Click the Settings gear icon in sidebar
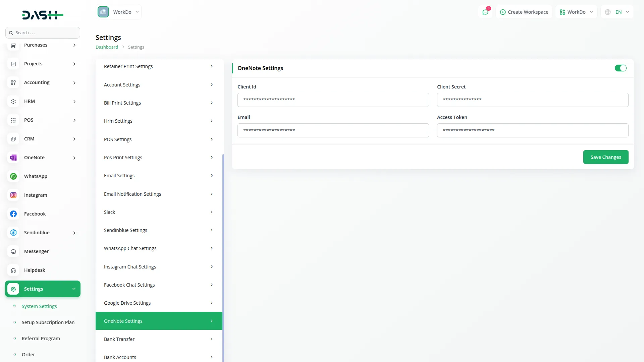Screen dimensions: 644x362 (x=13, y=289)
